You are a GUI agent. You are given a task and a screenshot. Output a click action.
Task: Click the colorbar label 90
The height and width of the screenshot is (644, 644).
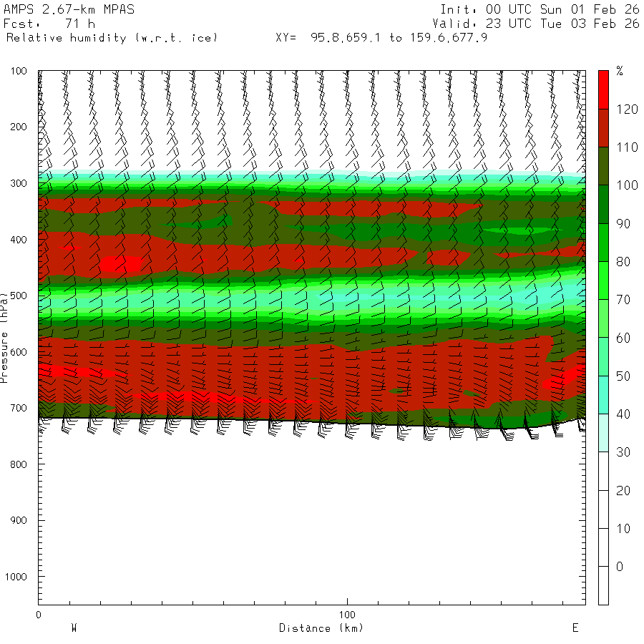623,224
